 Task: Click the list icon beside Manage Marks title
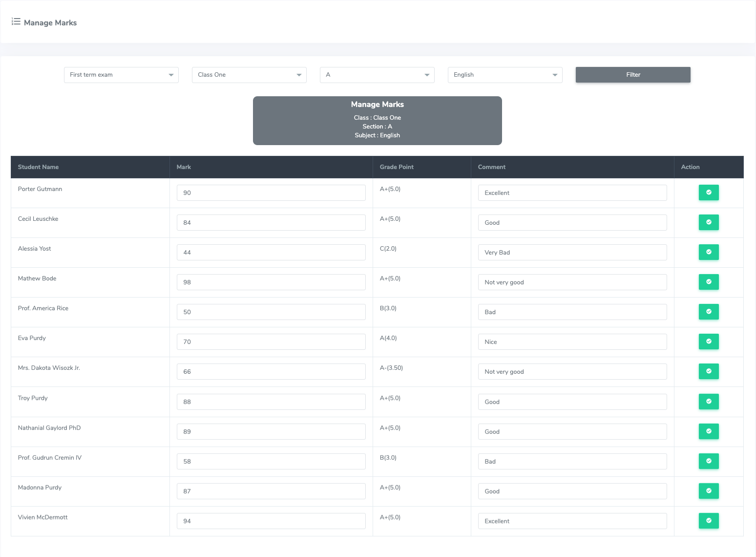pos(16,22)
